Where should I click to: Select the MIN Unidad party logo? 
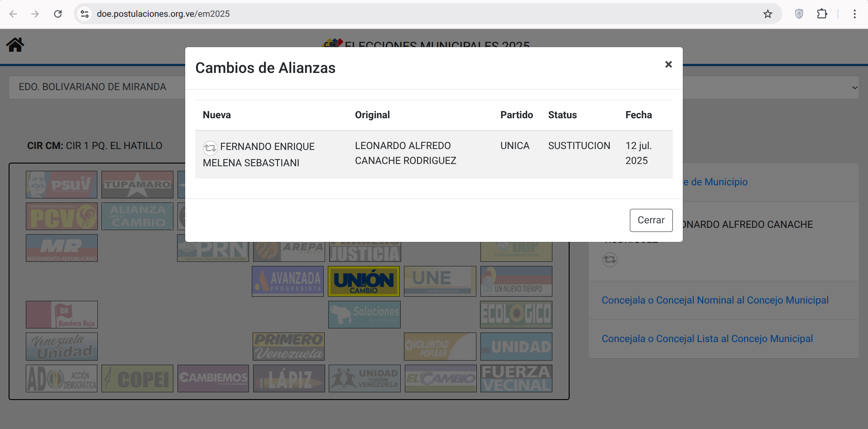coord(516,347)
